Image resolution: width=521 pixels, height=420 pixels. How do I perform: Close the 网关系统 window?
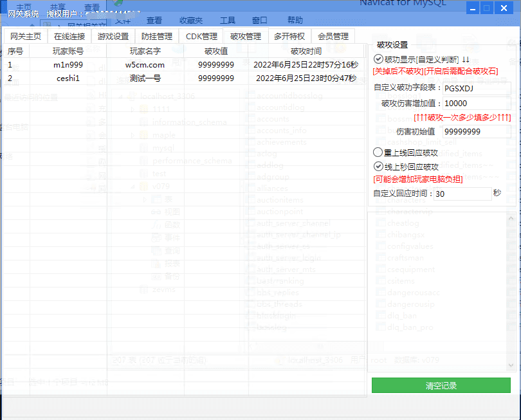coord(504,8)
